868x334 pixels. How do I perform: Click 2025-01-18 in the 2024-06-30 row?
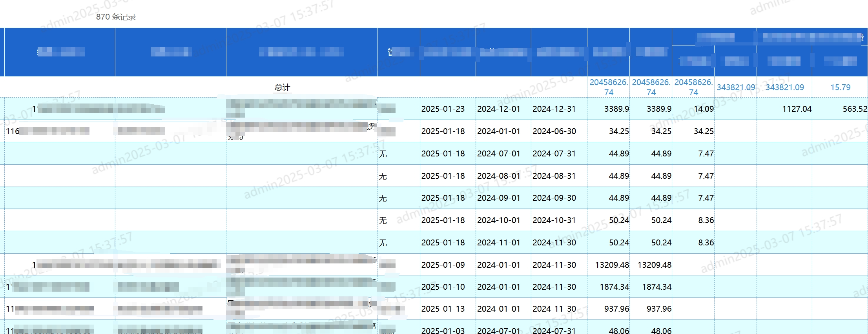(x=443, y=131)
